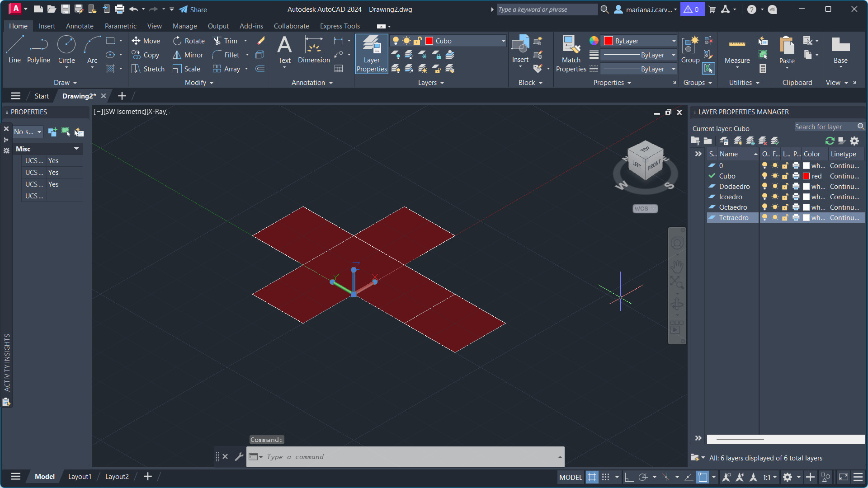
Task: Toggle on/off bulb for Dodaedro layer
Action: click(x=764, y=186)
